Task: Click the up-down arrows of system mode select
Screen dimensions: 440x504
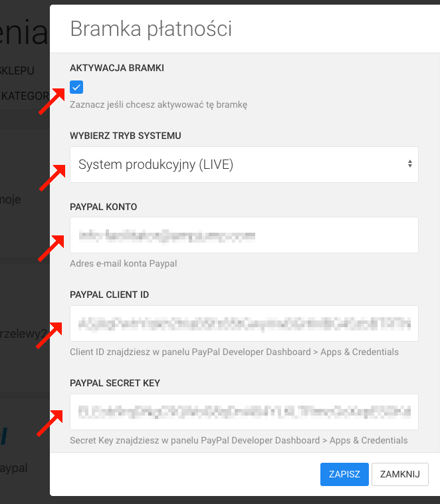Action: (410, 164)
